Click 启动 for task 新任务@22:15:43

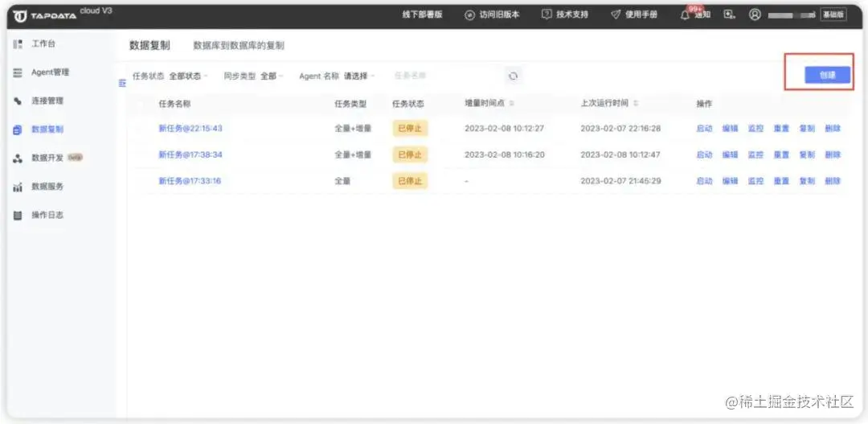tap(704, 128)
